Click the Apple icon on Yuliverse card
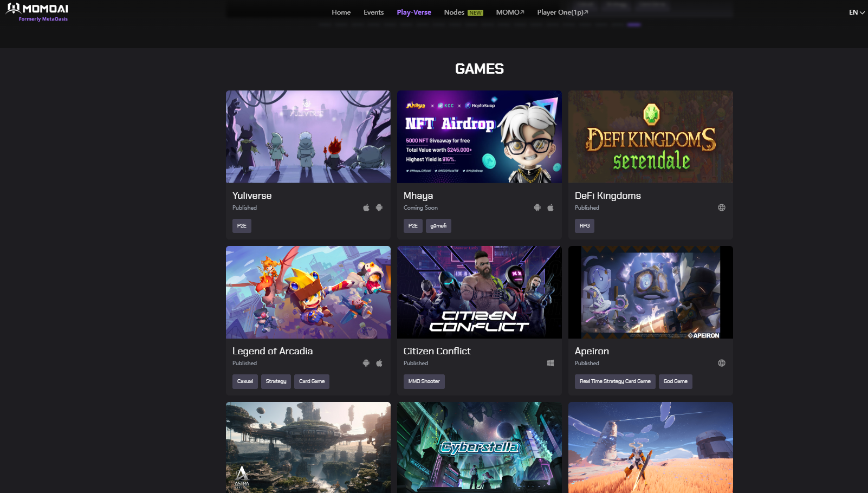Viewport: 868px width, 493px height. pyautogui.click(x=366, y=207)
